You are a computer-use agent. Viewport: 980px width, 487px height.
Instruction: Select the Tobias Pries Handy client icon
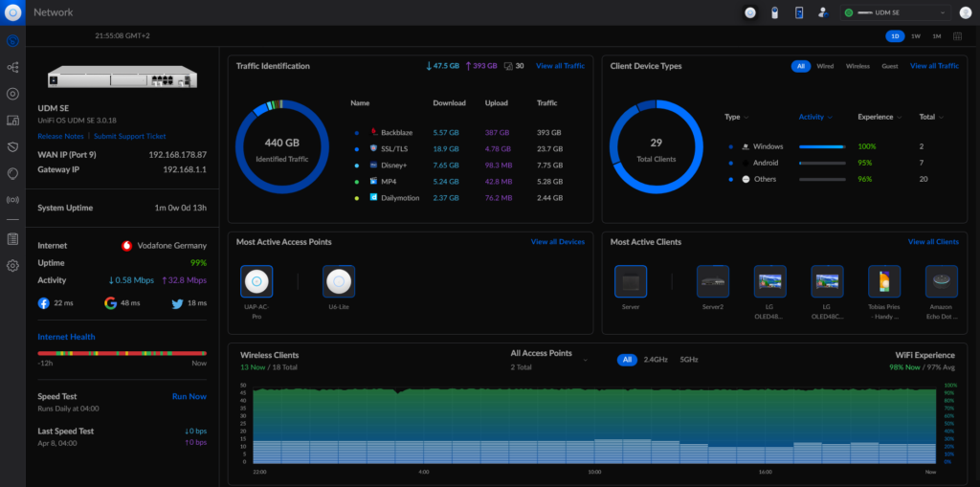[884, 281]
